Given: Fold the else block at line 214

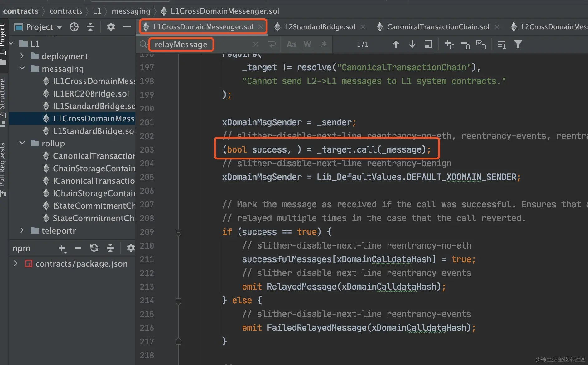Looking at the screenshot, I should coord(178,301).
